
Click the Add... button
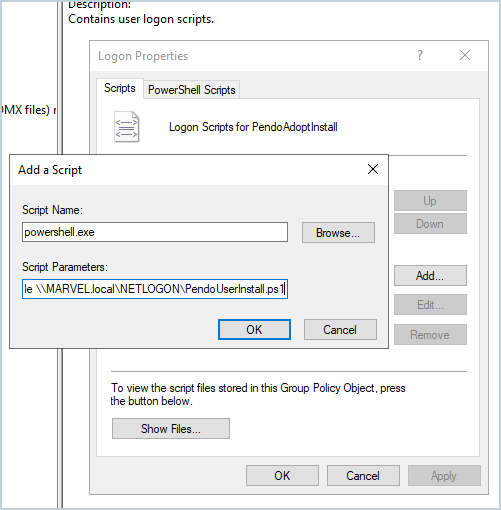point(430,276)
